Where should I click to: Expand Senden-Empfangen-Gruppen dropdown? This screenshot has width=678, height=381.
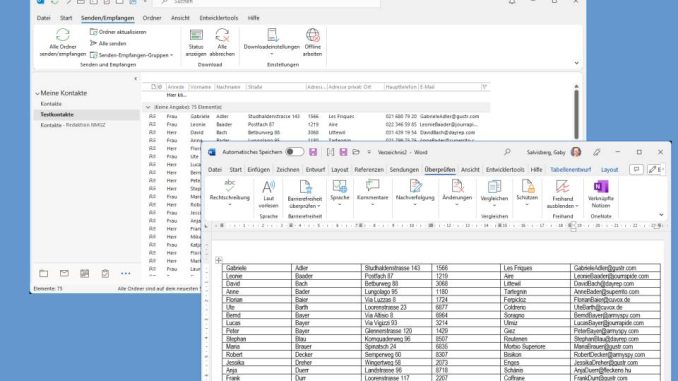(132, 55)
